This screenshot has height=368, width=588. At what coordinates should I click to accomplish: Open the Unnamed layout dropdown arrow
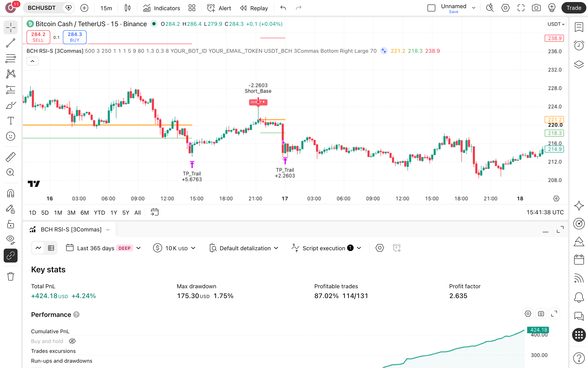[473, 8]
